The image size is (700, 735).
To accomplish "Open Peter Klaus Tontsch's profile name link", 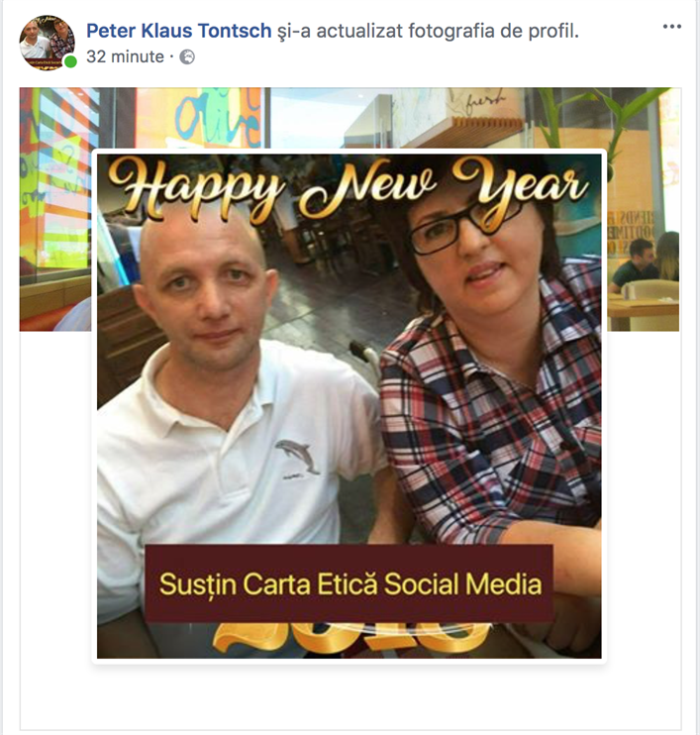I will 178,31.
